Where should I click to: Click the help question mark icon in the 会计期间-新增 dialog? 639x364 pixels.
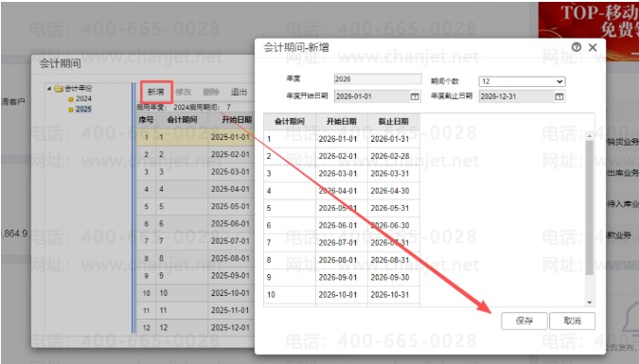pyautogui.click(x=577, y=47)
